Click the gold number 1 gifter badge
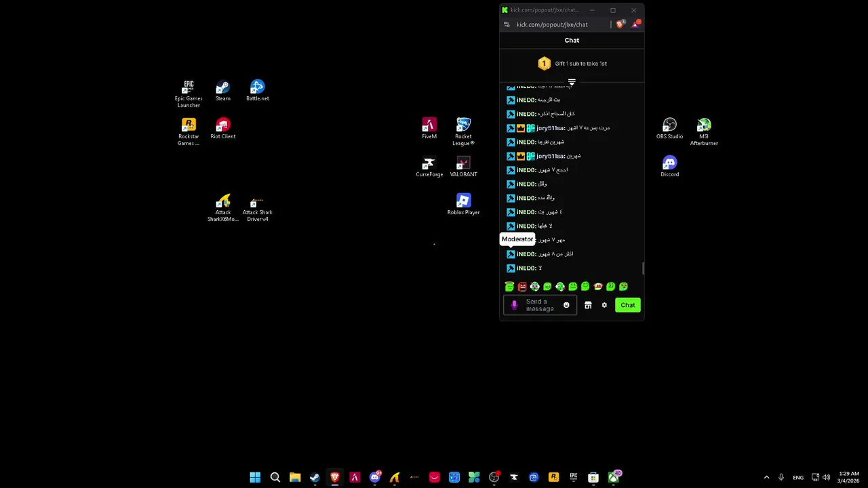The height and width of the screenshot is (488, 868). pos(544,64)
